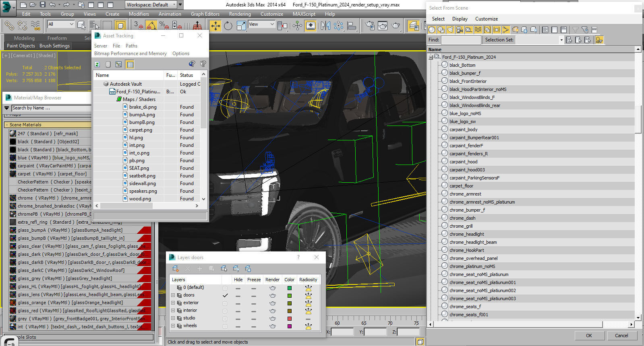Change the studio layer red color swatch
Screen dimensions: 644x346
[x=289, y=319]
